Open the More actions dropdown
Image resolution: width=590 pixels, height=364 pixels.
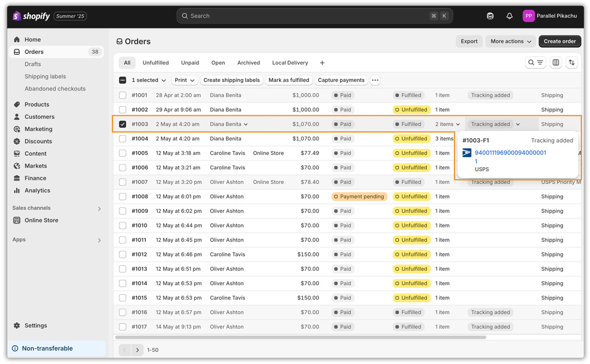(511, 41)
